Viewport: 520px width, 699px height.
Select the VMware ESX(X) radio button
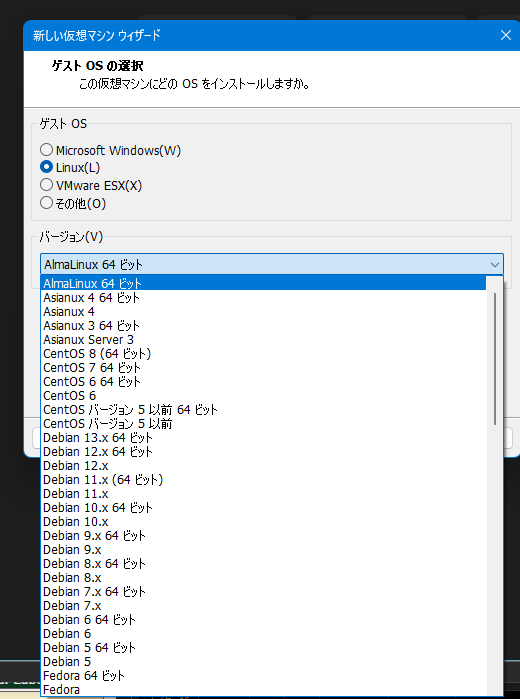tap(46, 185)
